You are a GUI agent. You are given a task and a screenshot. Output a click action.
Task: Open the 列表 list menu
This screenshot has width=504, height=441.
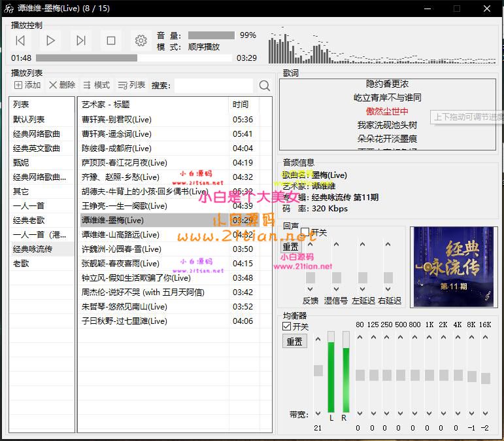[131, 85]
